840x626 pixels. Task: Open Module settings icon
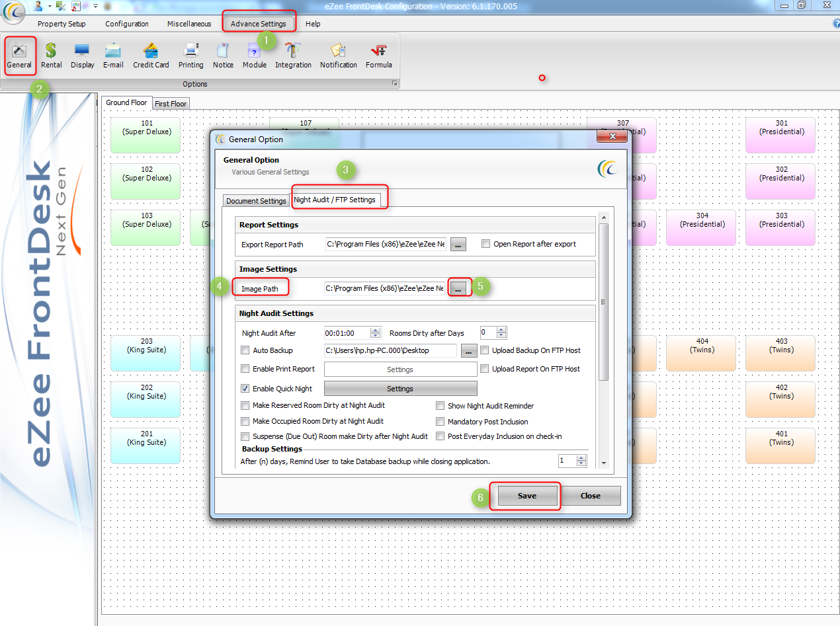click(x=254, y=56)
